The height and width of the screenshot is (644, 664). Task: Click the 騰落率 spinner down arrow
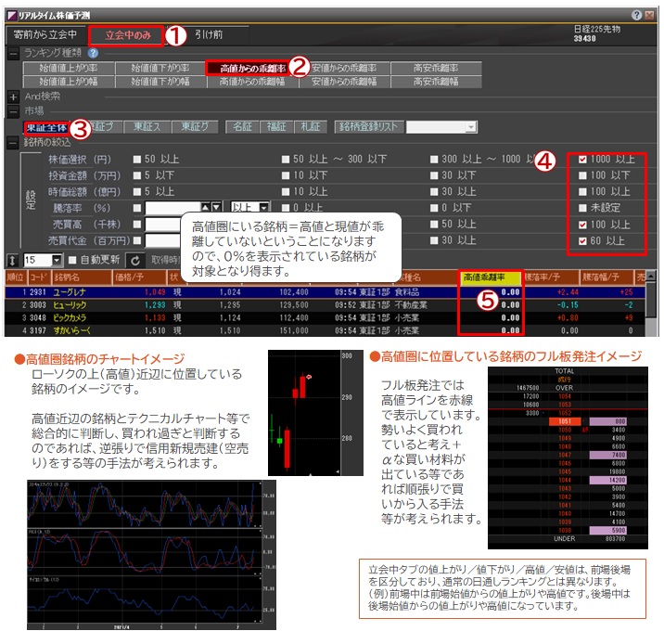pyautogui.click(x=216, y=208)
